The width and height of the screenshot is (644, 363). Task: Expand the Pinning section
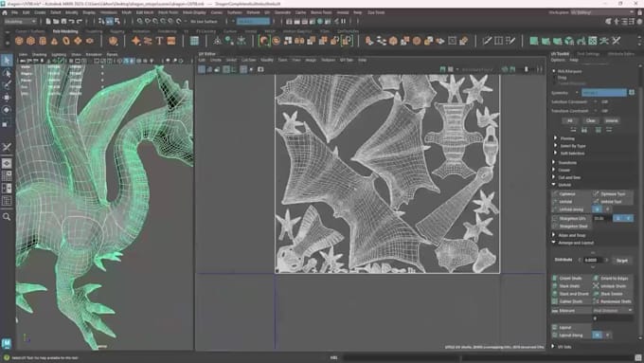555,138
